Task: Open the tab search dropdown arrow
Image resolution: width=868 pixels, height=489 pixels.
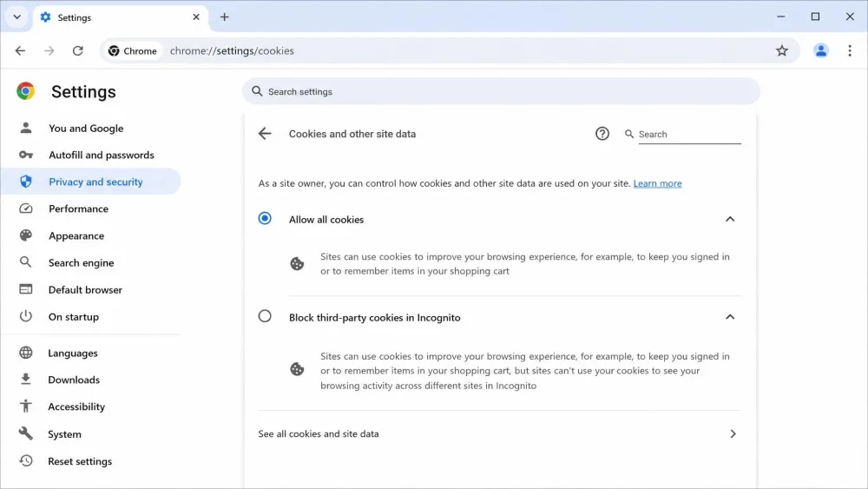Action: point(17,17)
